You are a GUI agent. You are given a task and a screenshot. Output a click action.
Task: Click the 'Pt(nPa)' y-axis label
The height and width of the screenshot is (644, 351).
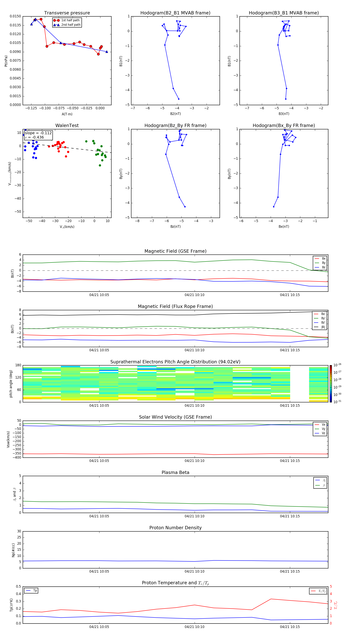6,61
